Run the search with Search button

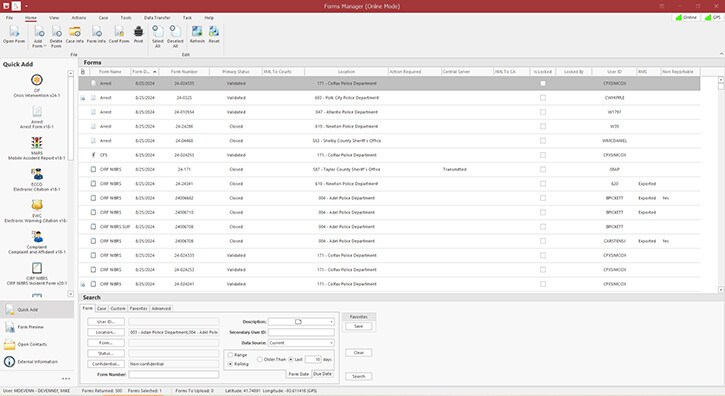tap(358, 376)
